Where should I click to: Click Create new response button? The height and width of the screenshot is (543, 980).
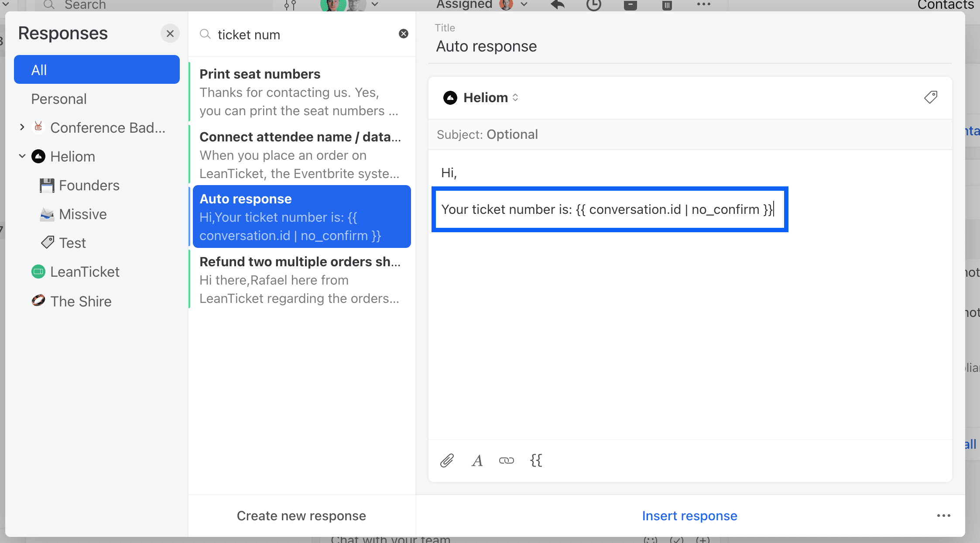tap(301, 516)
